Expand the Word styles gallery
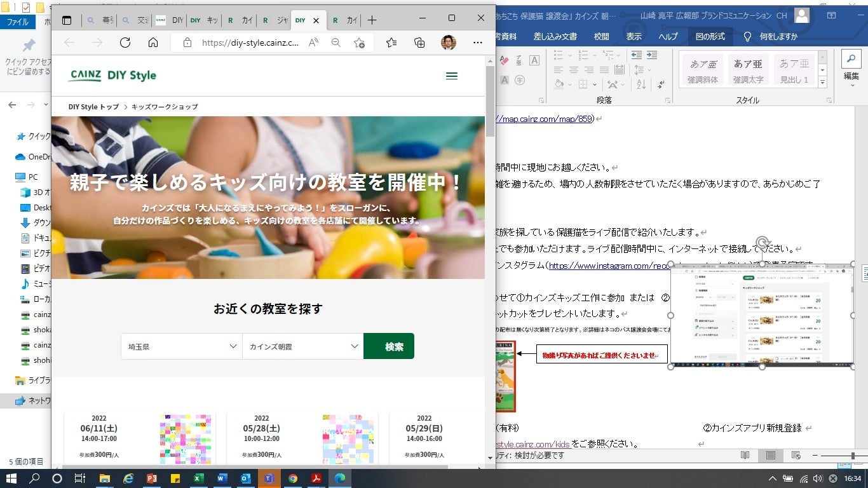This screenshot has height=488, width=868. pos(822,82)
